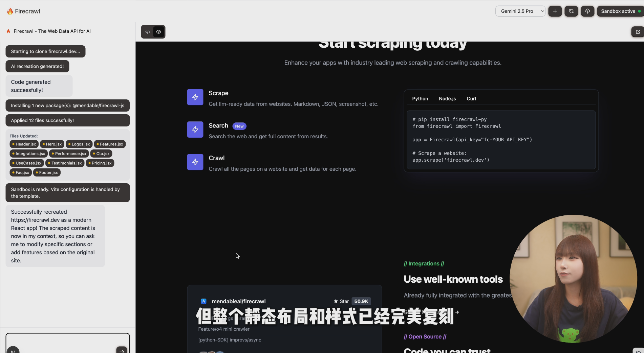Click the lightning bolt icon beside Search
The image size is (644, 353).
[195, 130]
